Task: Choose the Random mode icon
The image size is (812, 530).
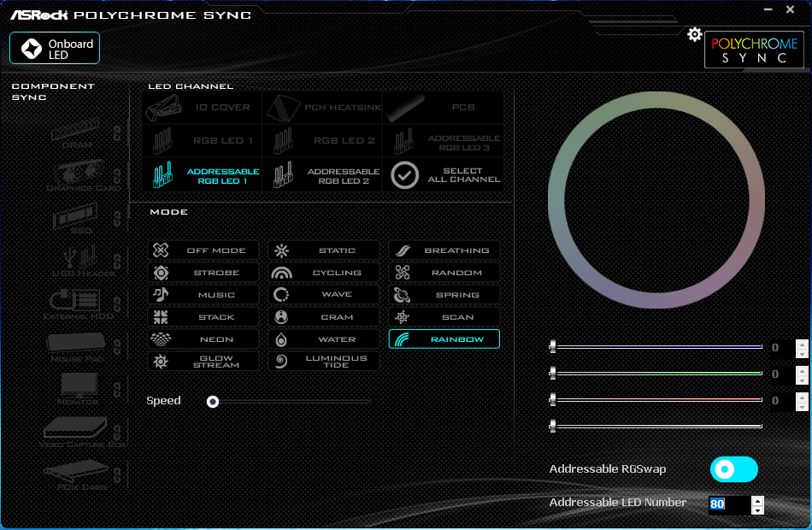Action: [x=403, y=273]
